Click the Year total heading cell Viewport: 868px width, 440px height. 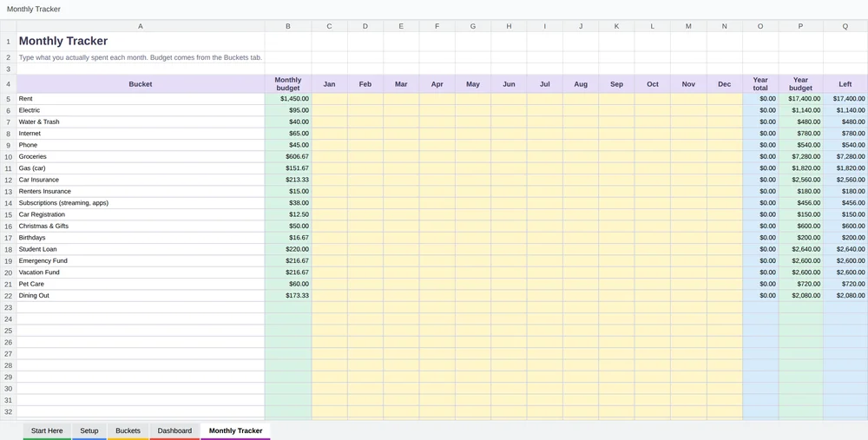760,84
